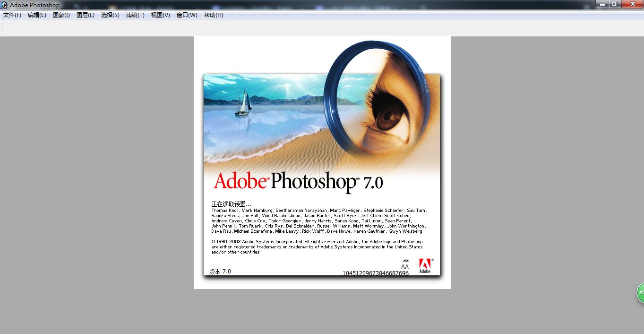Open the 图层(L) menu

tap(86, 15)
